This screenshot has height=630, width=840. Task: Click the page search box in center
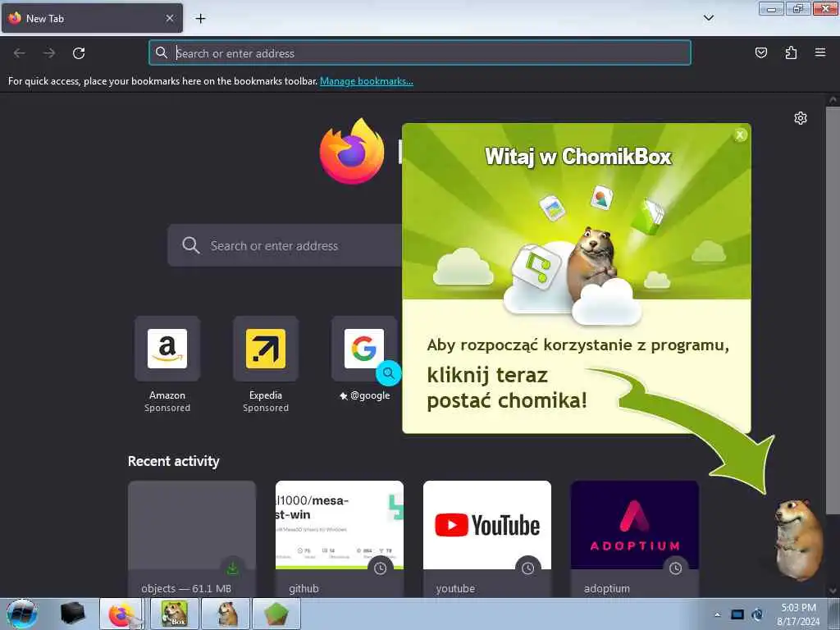[285, 245]
